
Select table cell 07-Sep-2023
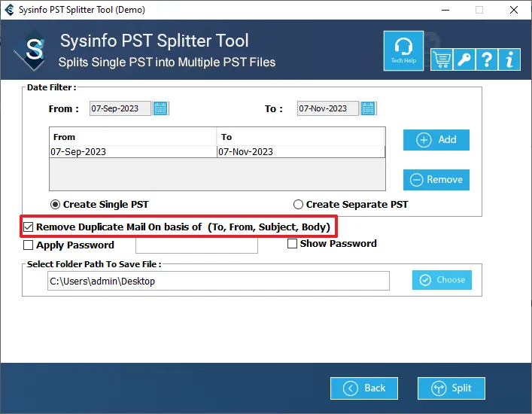pyautogui.click(x=133, y=152)
